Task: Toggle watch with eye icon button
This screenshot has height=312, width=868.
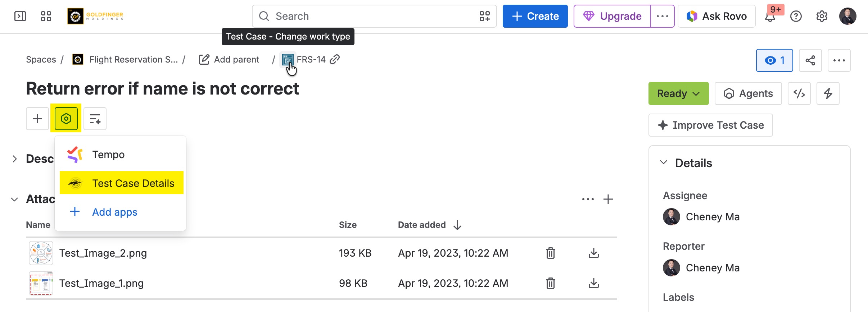Action: point(774,60)
